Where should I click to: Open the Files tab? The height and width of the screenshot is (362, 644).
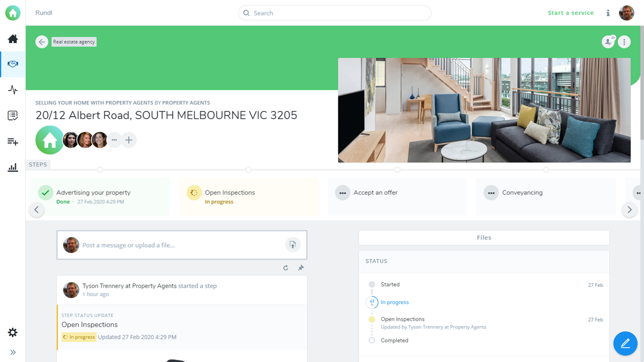(484, 238)
